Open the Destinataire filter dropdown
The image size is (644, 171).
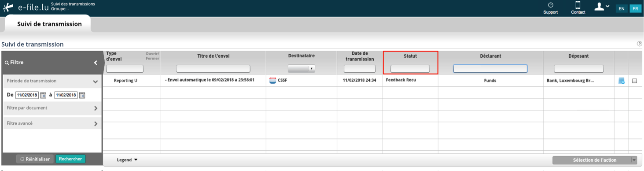click(302, 69)
